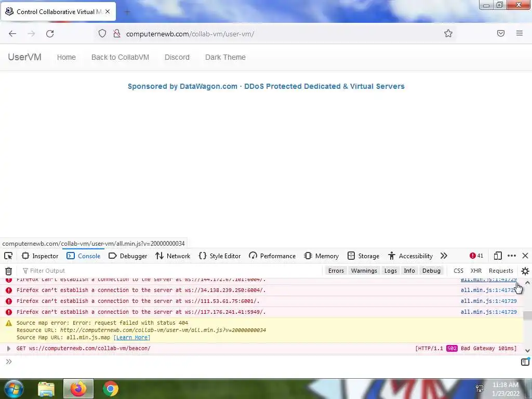Click the UserVM brand link

(x=25, y=57)
